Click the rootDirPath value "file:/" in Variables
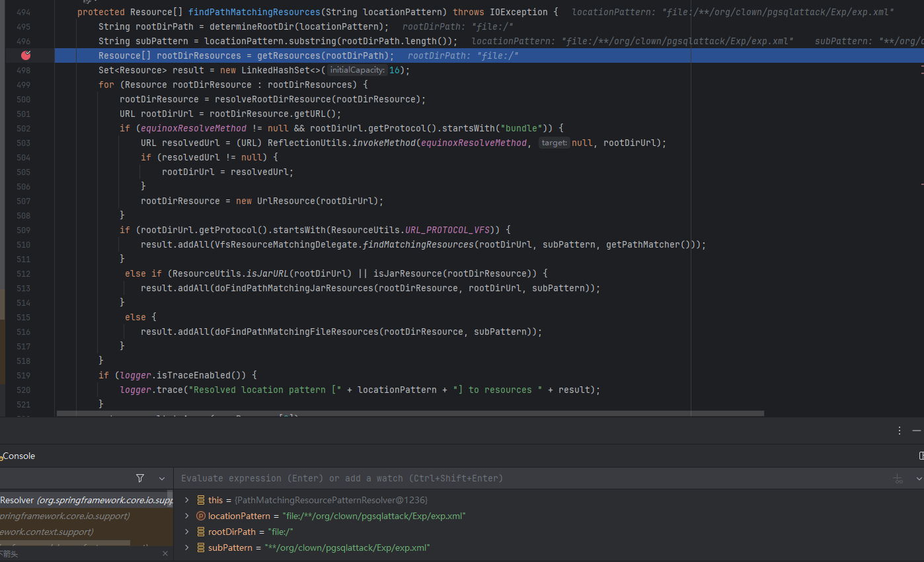Screen dimensions: 924x562 280,532
